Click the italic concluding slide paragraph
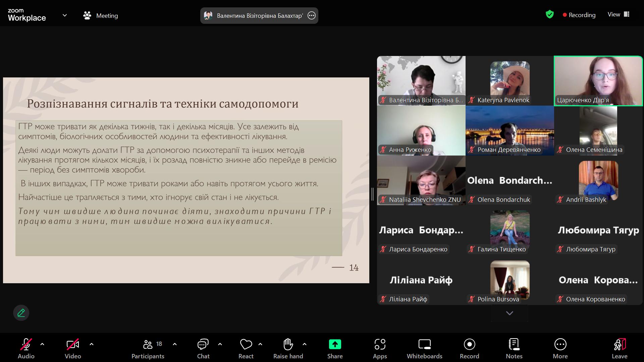 pyautogui.click(x=175, y=216)
